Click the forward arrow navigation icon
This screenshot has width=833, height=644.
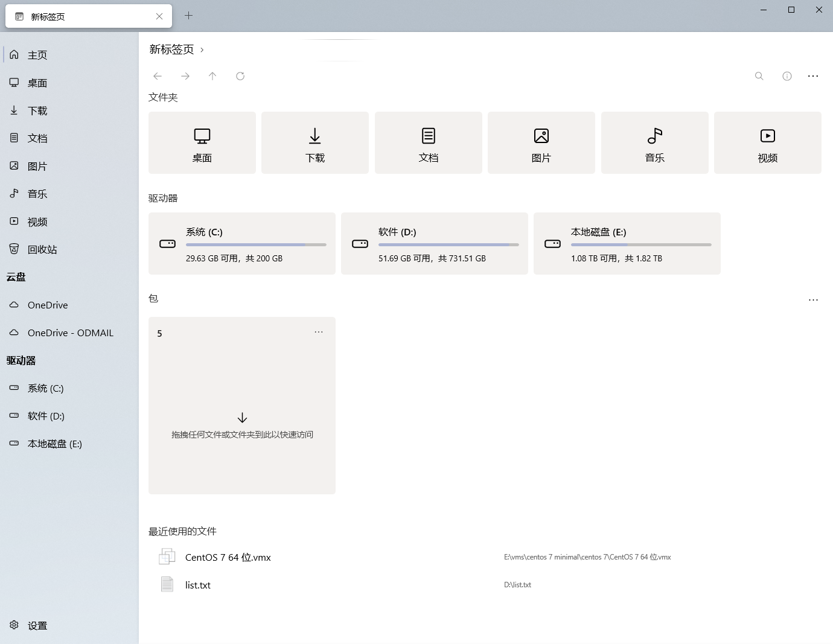click(185, 76)
